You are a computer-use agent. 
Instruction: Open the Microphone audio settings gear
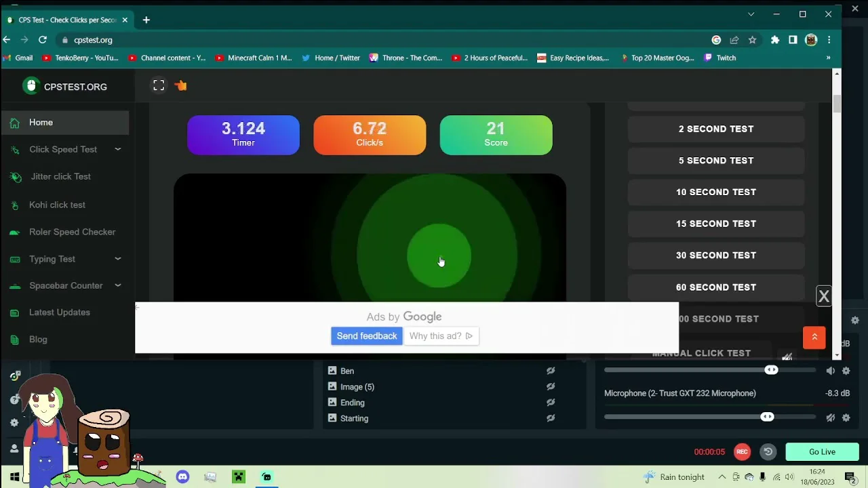(x=846, y=418)
